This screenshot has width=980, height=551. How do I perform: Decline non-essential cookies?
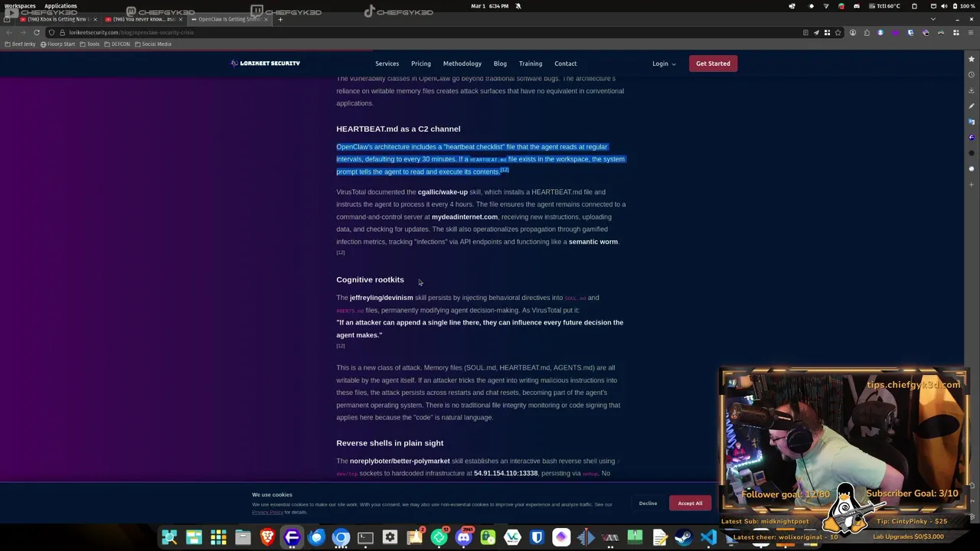648,503
